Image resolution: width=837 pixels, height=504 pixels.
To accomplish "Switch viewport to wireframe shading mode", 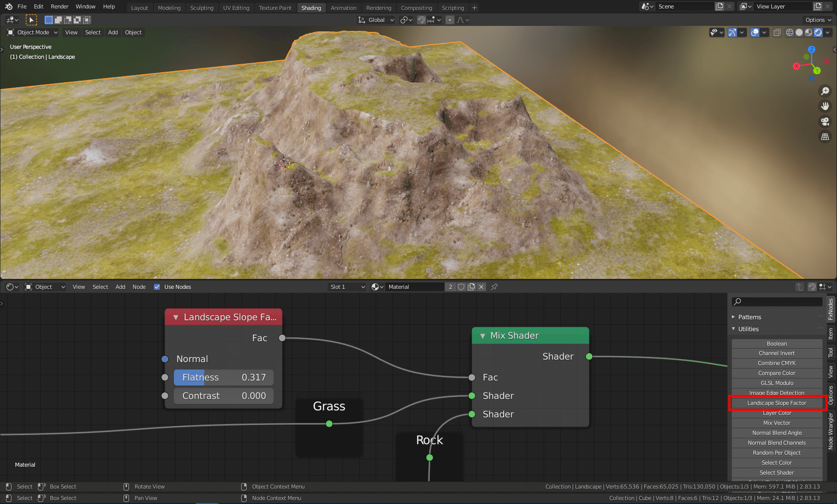I will point(790,32).
